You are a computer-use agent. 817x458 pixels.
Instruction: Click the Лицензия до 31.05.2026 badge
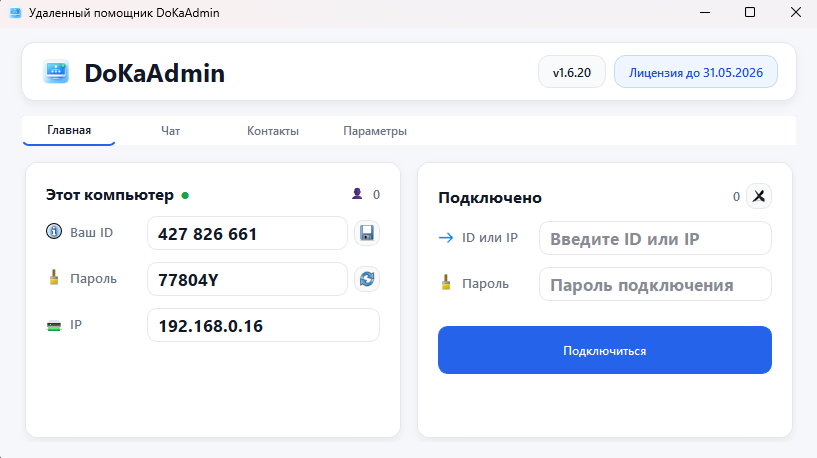pyautogui.click(x=696, y=72)
